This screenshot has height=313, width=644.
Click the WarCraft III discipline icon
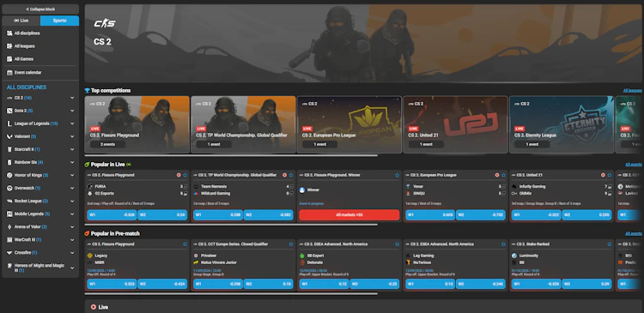click(9, 239)
